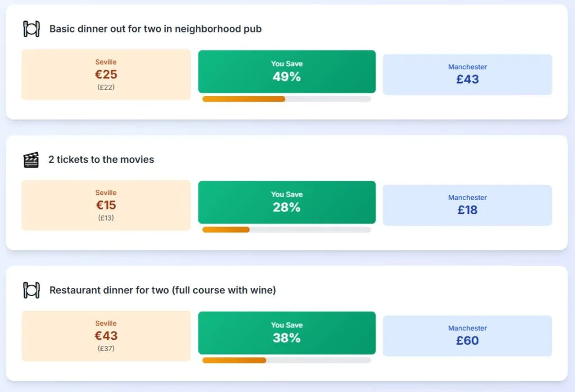This screenshot has height=392, width=575.
Task: Click the movie clapperboard icon
Action: pyautogui.click(x=31, y=159)
